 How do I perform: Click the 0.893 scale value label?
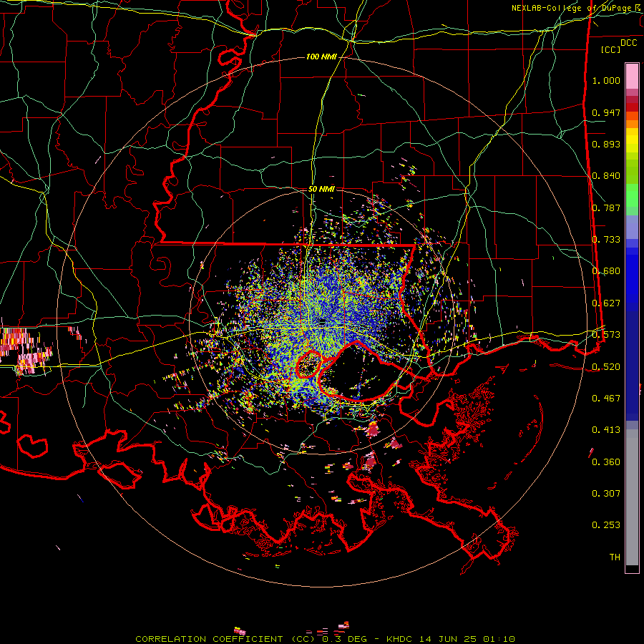click(x=606, y=144)
